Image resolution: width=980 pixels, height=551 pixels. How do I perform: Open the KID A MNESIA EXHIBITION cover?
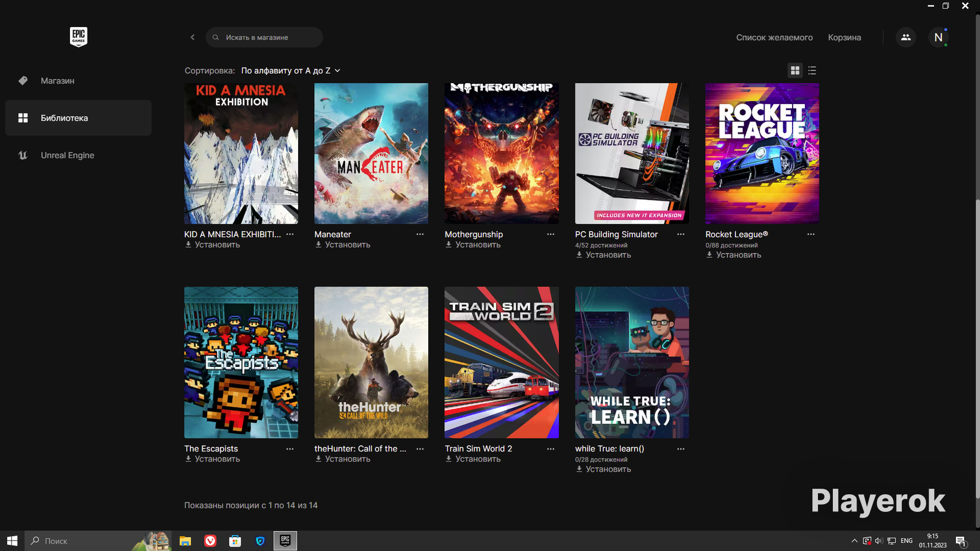pos(241,154)
